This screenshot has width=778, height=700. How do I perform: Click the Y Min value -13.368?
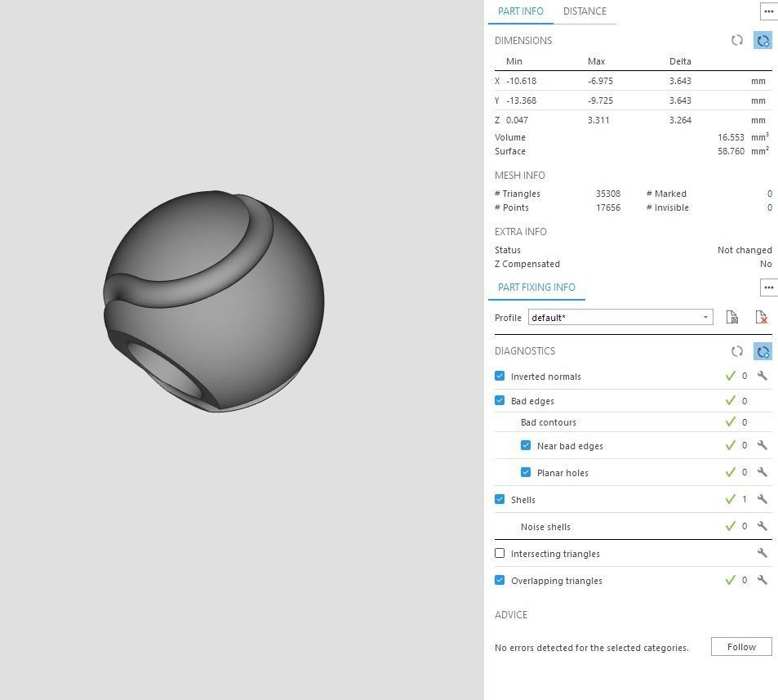click(x=521, y=100)
